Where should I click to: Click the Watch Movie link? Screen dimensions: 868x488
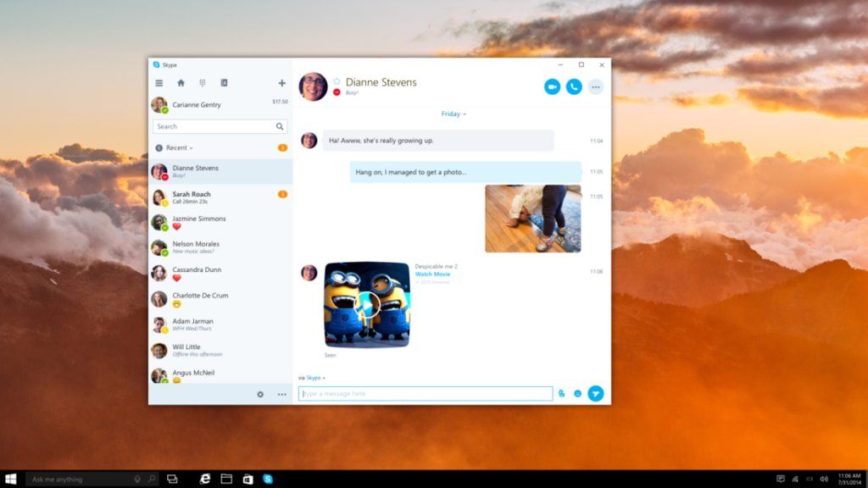pyautogui.click(x=432, y=274)
